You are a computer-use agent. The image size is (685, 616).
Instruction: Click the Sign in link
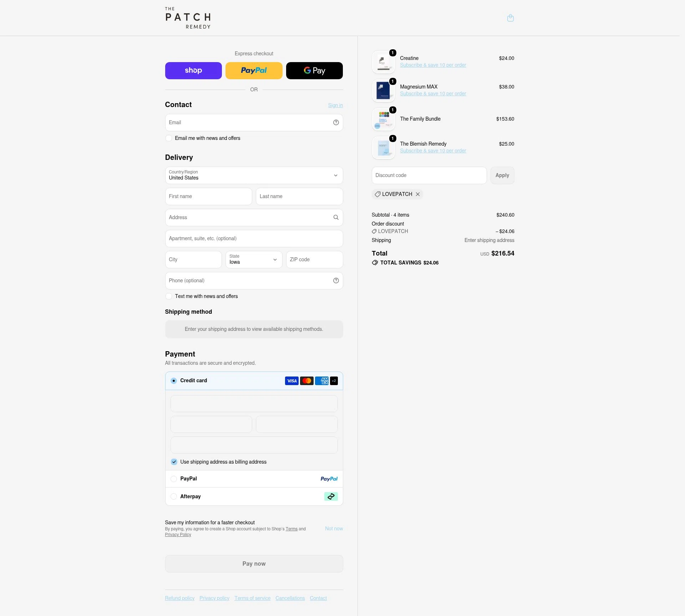(x=335, y=105)
